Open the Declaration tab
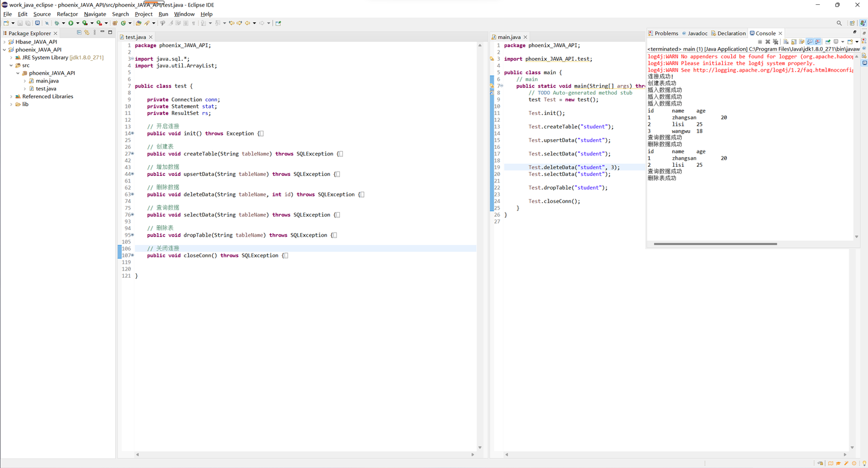Viewport: 868px width, 468px height. 728,33
